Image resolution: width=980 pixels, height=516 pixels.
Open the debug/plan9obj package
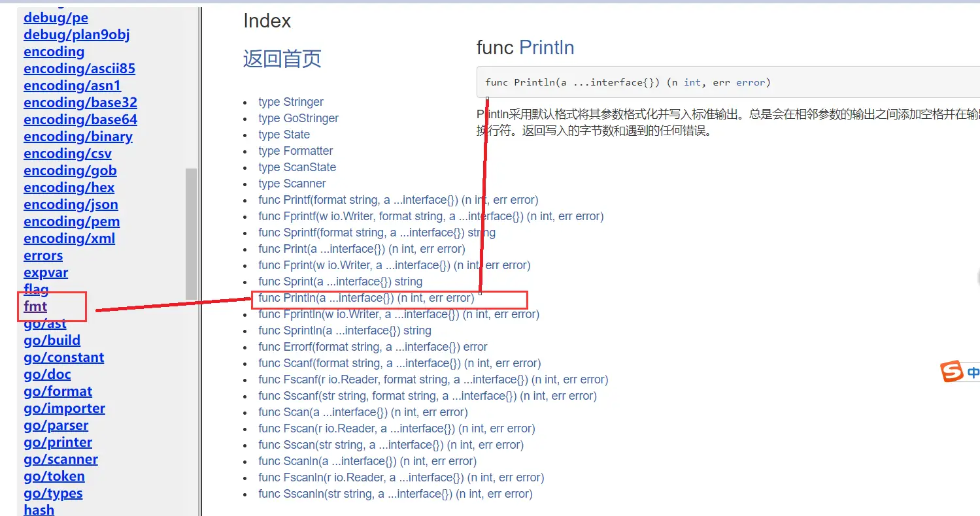tap(76, 35)
